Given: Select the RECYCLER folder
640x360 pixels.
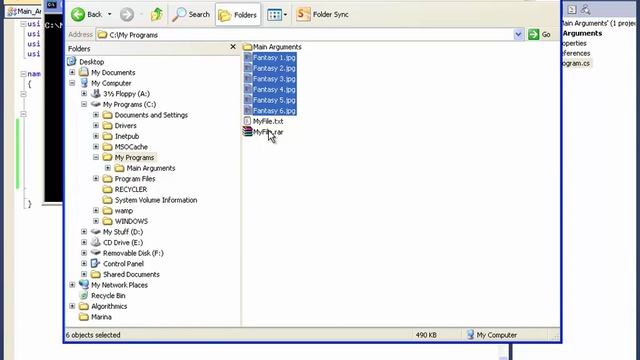Looking at the screenshot, I should [x=131, y=189].
